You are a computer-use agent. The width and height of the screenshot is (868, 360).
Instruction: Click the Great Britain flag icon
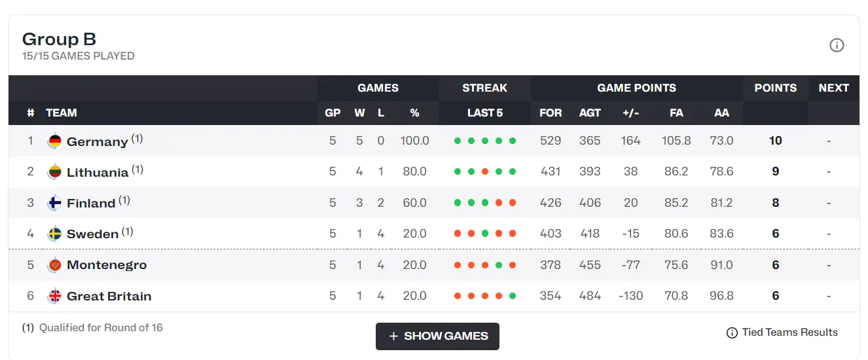pos(55,296)
